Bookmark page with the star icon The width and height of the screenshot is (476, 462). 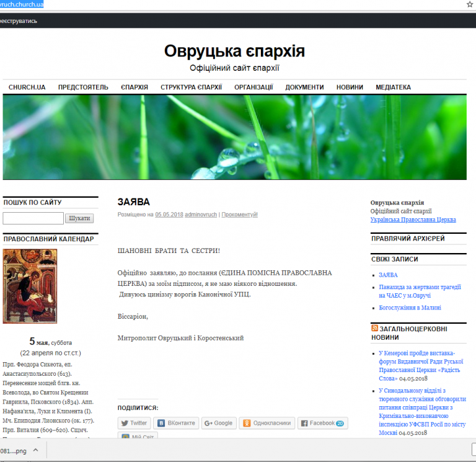(470, 4)
